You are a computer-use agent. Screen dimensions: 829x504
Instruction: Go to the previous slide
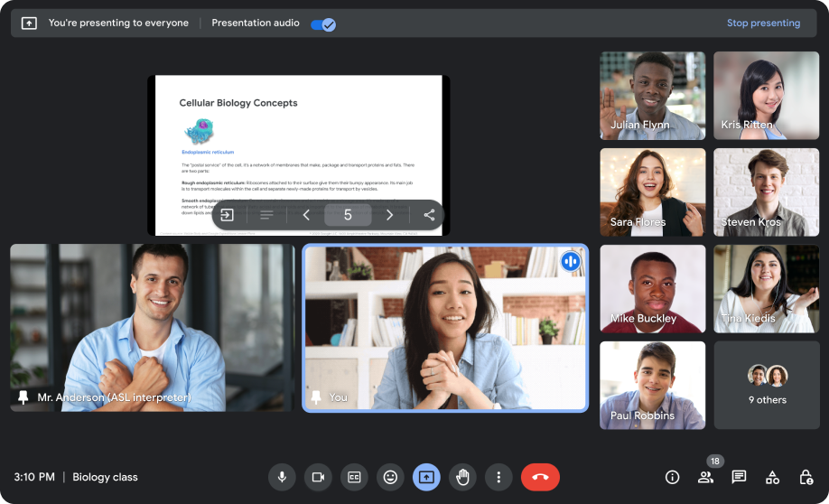[306, 215]
